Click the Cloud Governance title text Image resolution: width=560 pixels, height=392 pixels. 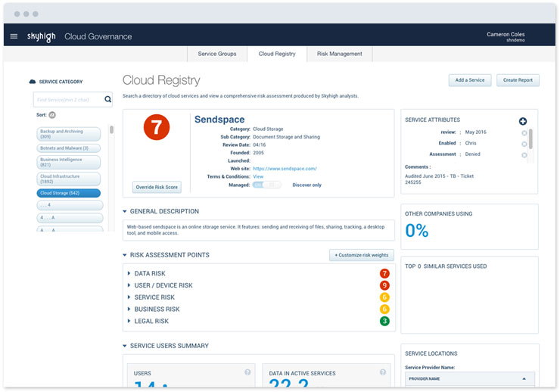98,36
